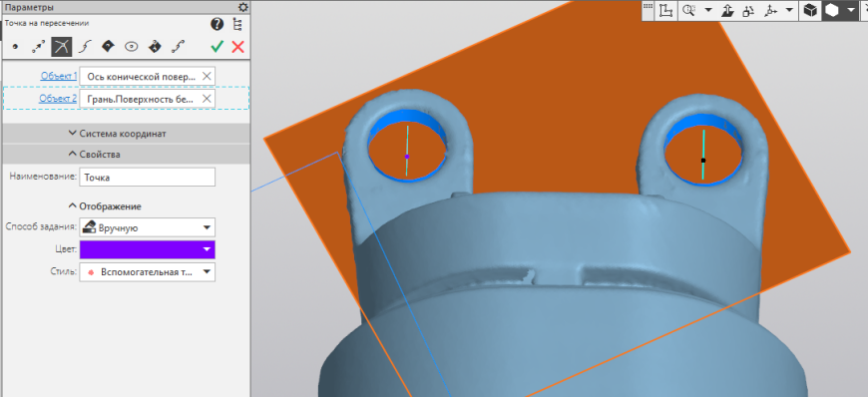Select the orange plane in the viewport

(554, 111)
